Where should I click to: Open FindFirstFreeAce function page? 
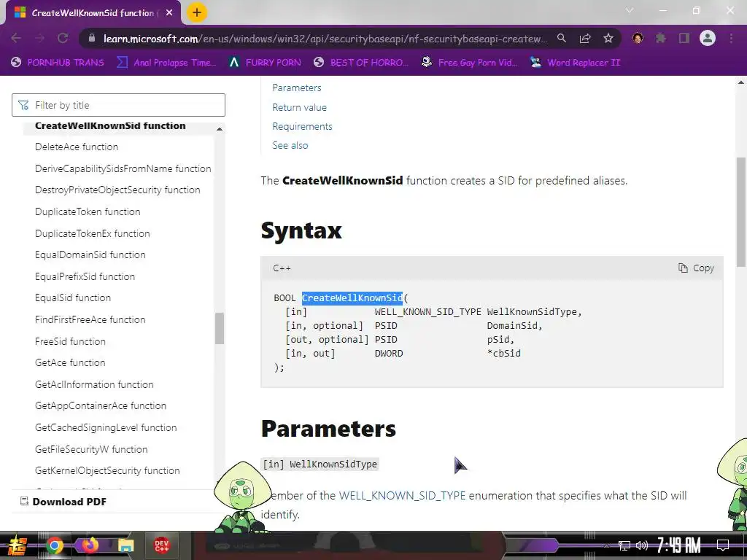pos(90,319)
